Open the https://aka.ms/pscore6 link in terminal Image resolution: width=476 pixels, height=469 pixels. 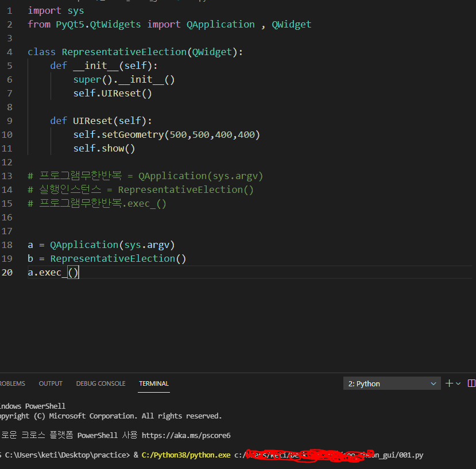pyautogui.click(x=186, y=435)
